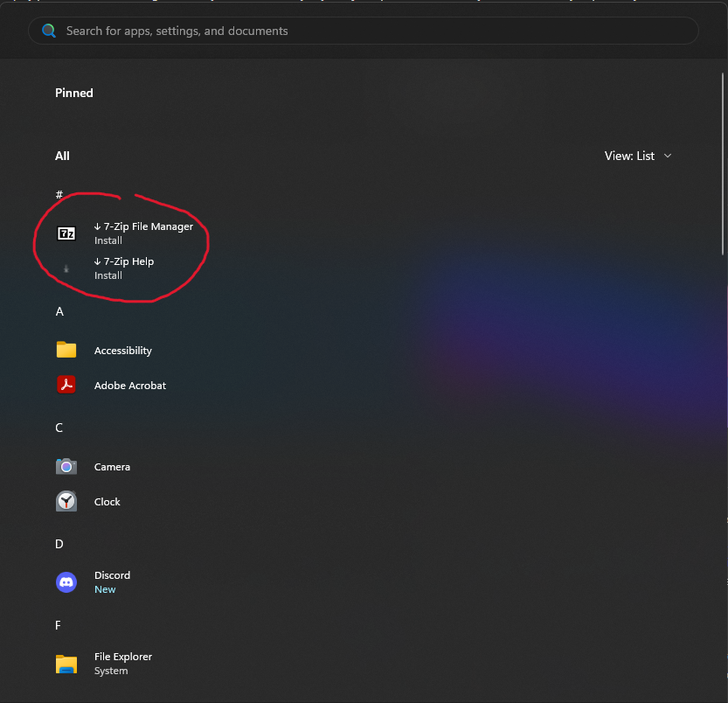Image resolution: width=728 pixels, height=703 pixels.
Task: Select the 7-Zip File Manager label
Action: 148,226
